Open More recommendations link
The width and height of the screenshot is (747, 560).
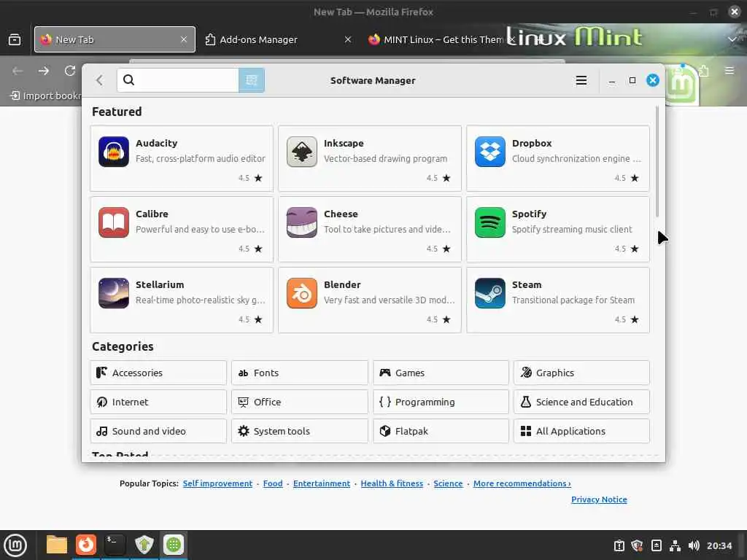click(x=522, y=483)
